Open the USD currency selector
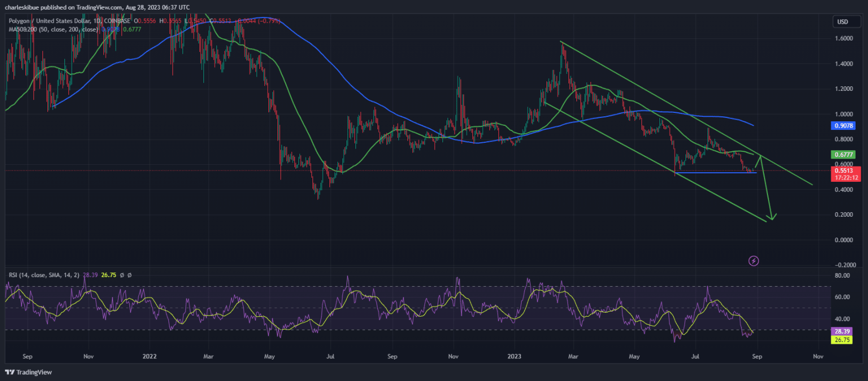 [842, 22]
